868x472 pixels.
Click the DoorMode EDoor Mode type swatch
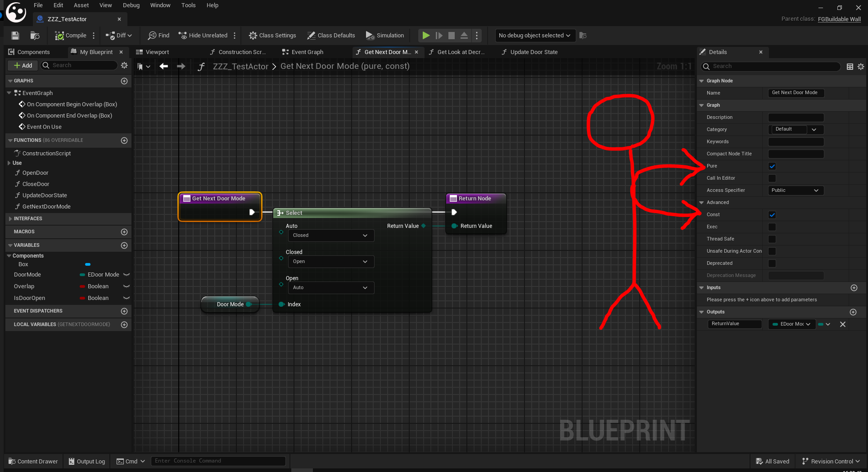(x=82, y=275)
